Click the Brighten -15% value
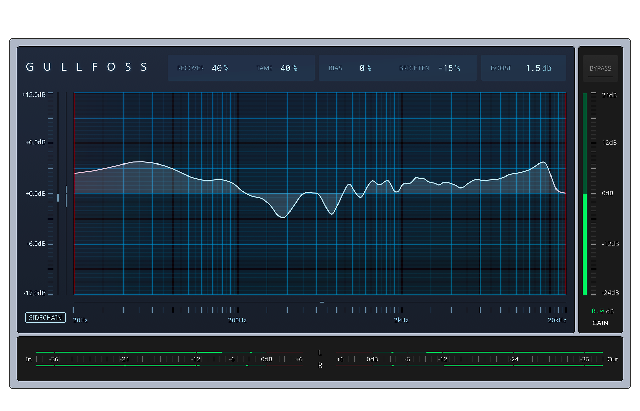The width and height of the screenshot is (640, 411). click(x=449, y=68)
